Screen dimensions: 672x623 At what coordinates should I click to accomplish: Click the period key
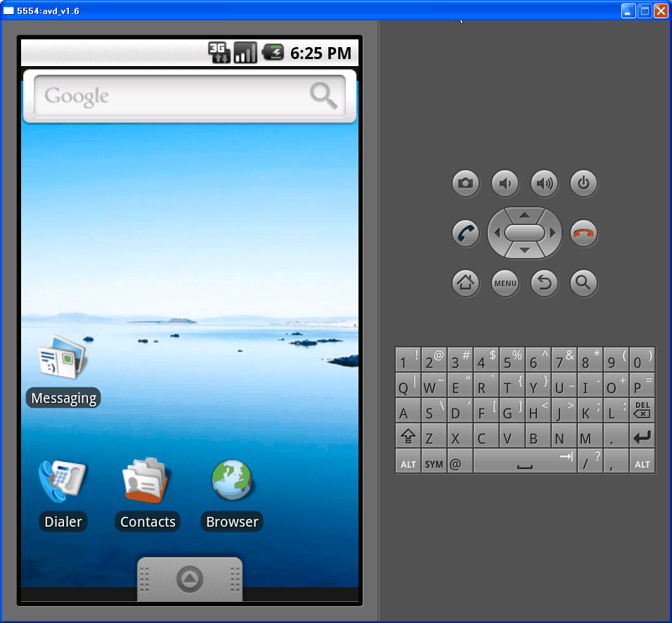click(616, 436)
